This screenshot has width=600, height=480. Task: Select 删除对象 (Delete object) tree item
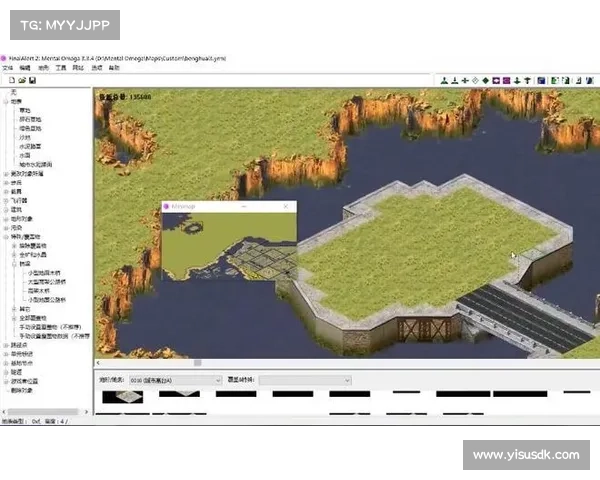click(x=22, y=390)
